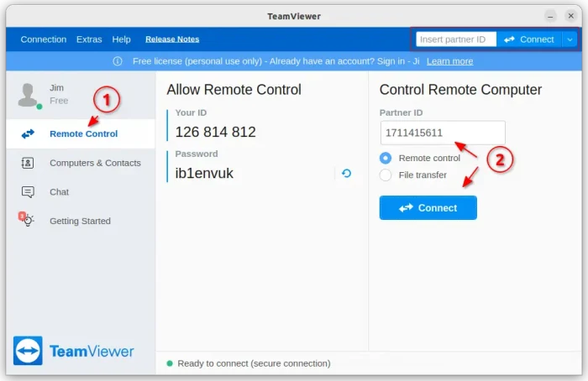Select the Remote control radio option
Image resolution: width=588 pixels, height=381 pixels.
pos(386,158)
